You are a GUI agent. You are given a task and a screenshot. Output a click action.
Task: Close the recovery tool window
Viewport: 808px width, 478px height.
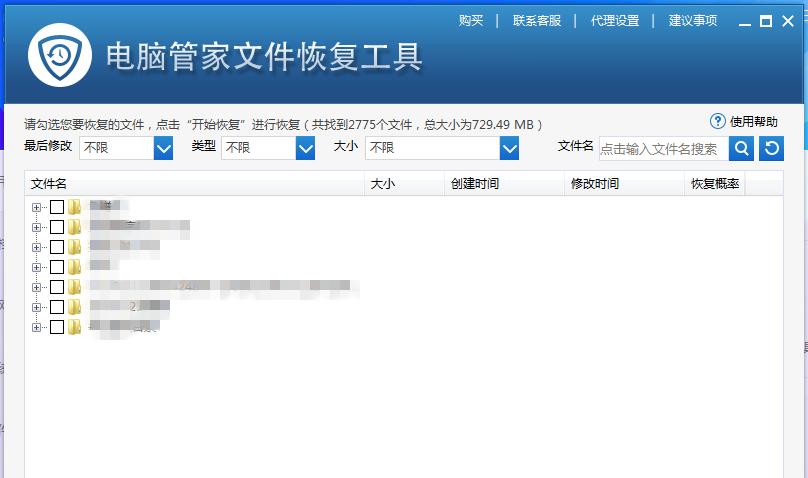tap(788, 21)
